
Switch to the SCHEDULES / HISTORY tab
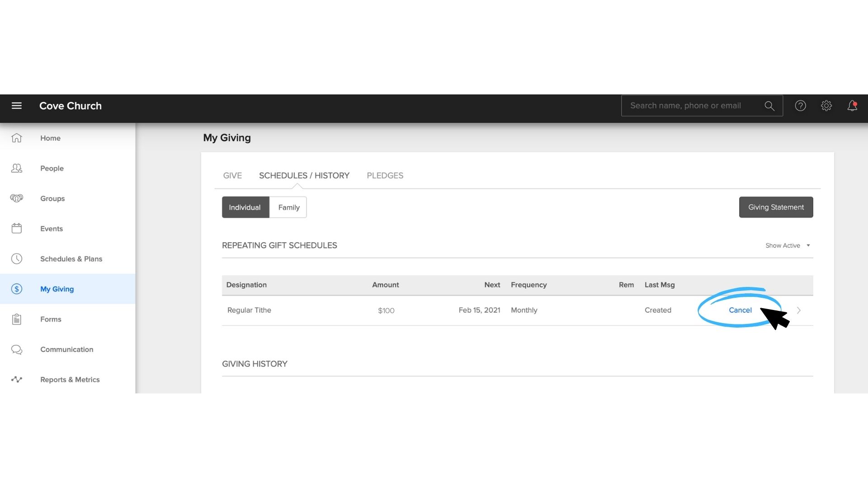304,175
